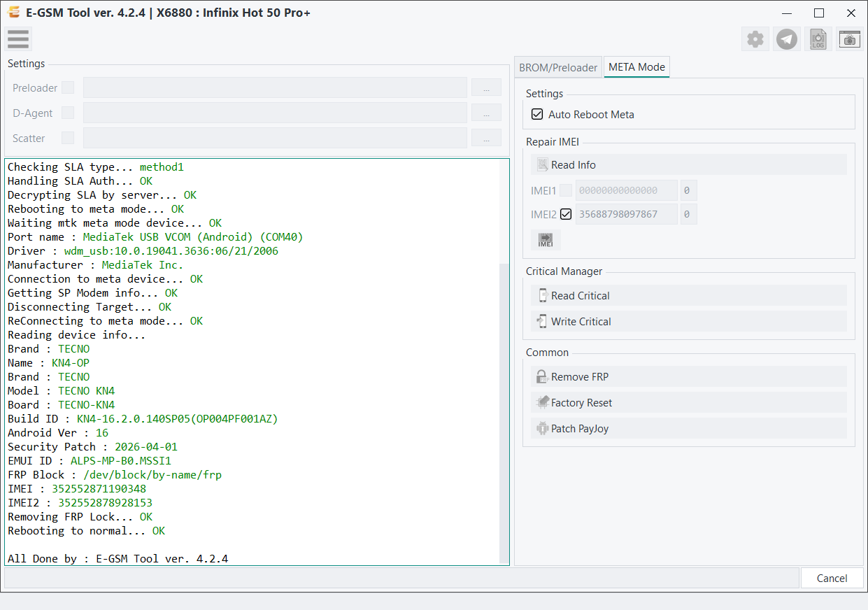Click 'Manufacturer : MediaTek Inc.' line
The height and width of the screenshot is (610, 868).
pos(95,265)
